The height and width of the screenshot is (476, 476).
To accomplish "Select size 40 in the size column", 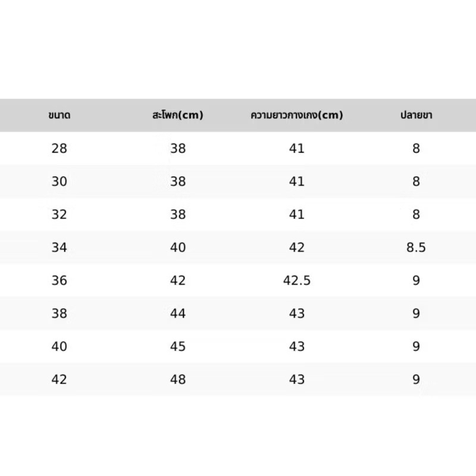I will pyautogui.click(x=59, y=346).
